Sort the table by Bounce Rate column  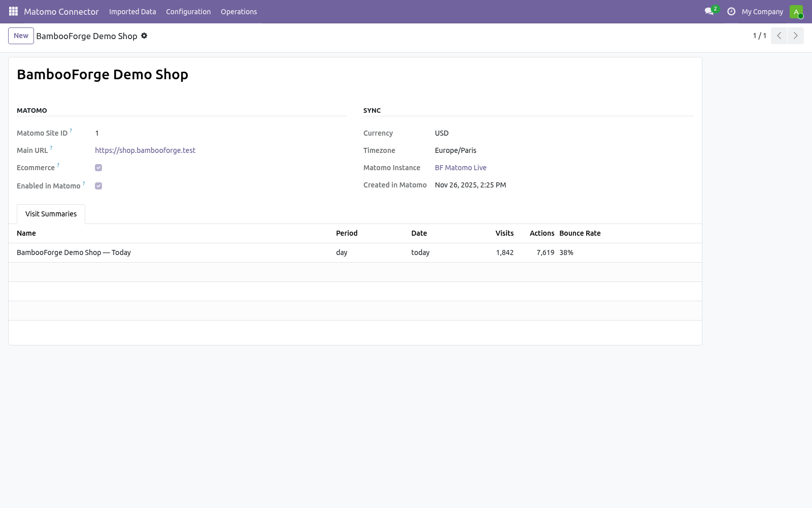coord(580,233)
